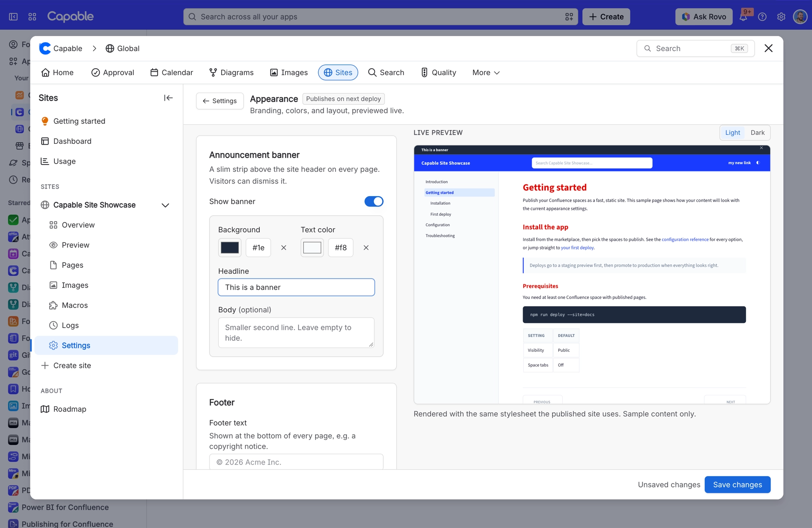Open the banner Background color swatch
The width and height of the screenshot is (812, 528).
pos(230,248)
